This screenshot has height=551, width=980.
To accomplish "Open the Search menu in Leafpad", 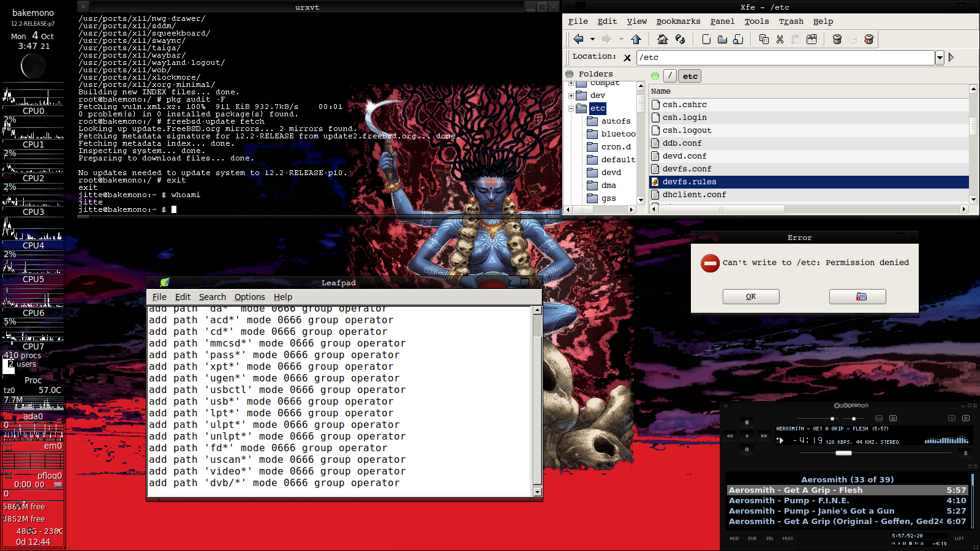I will pos(212,297).
